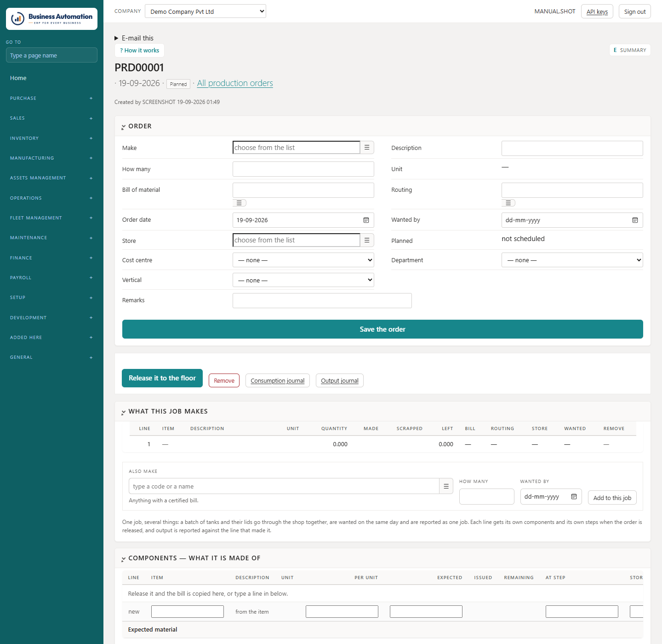
Task: Click the Planned status badge
Action: pyautogui.click(x=178, y=84)
